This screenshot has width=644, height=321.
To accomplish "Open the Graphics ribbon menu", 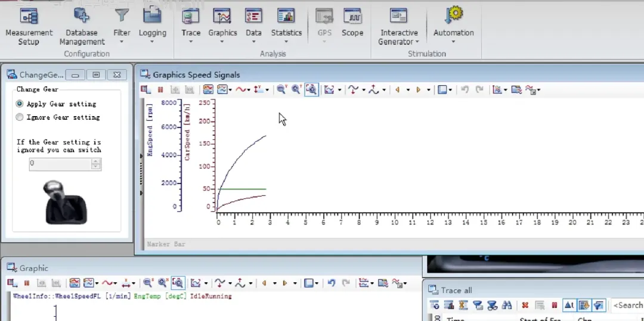I will [222, 27].
